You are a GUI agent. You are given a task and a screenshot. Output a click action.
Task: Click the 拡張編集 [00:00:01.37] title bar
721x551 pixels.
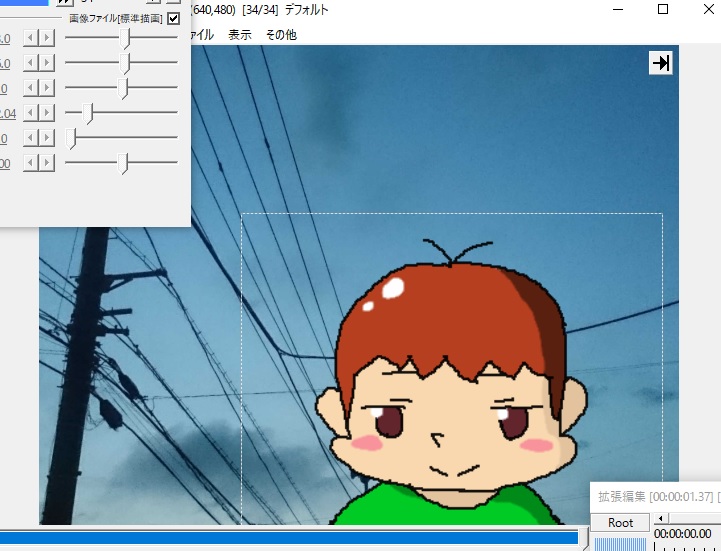[x=656, y=496]
